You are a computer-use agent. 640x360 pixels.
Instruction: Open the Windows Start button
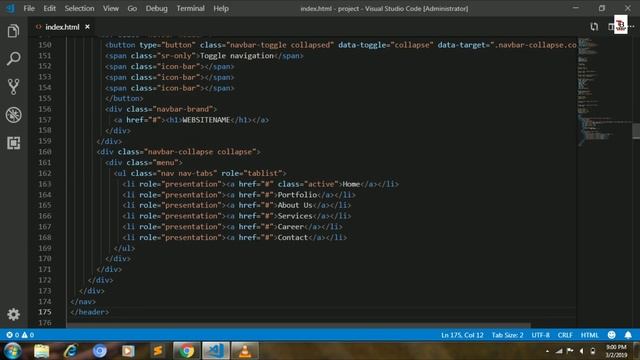pos(13,351)
